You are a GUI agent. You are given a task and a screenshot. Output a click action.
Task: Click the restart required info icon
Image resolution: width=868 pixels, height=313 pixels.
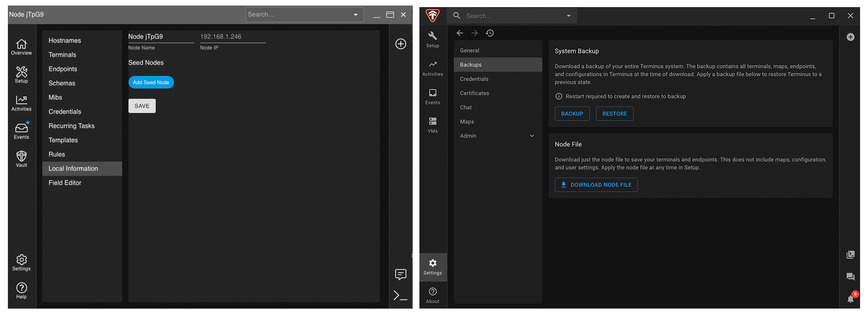(559, 96)
